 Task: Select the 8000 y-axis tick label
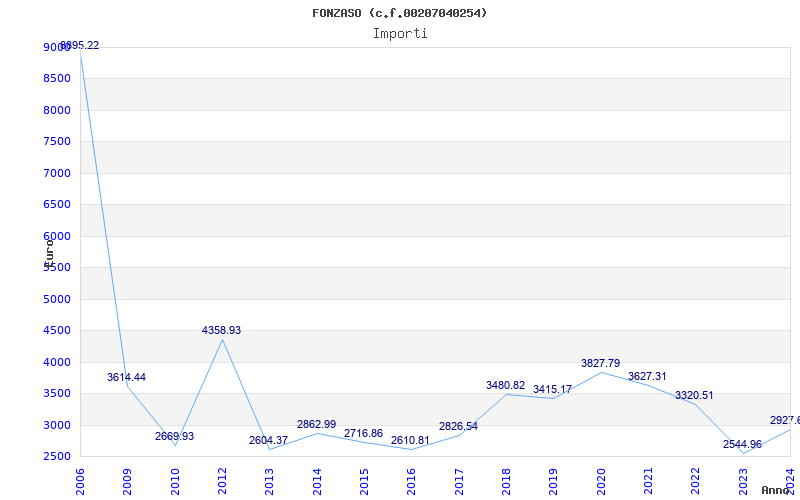(x=57, y=110)
